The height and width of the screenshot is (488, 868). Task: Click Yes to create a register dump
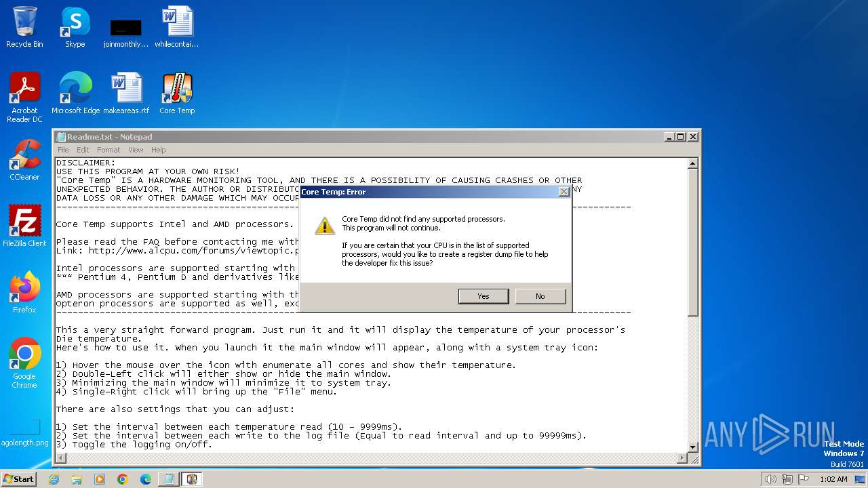484,296
